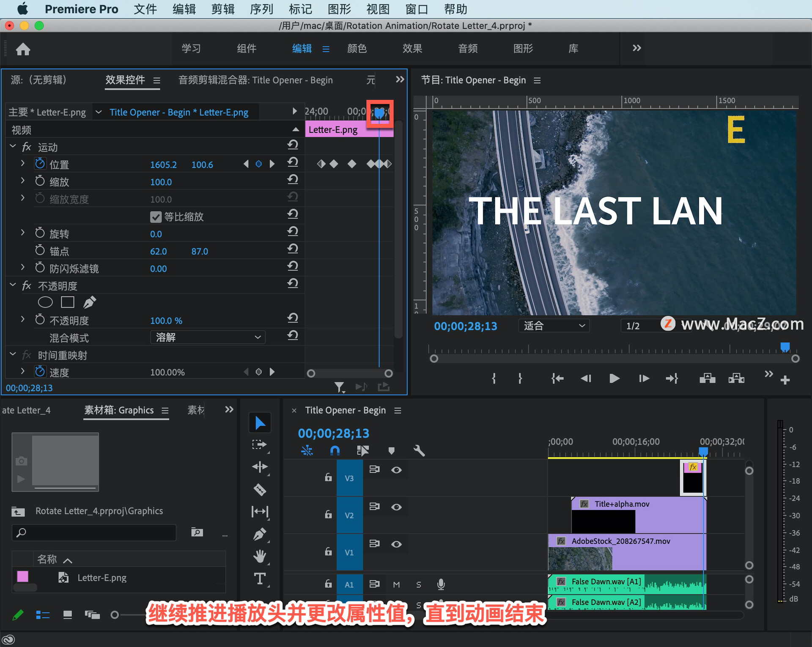812x647 pixels.
Task: Hide track V2 with eye icon
Action: coord(396,507)
